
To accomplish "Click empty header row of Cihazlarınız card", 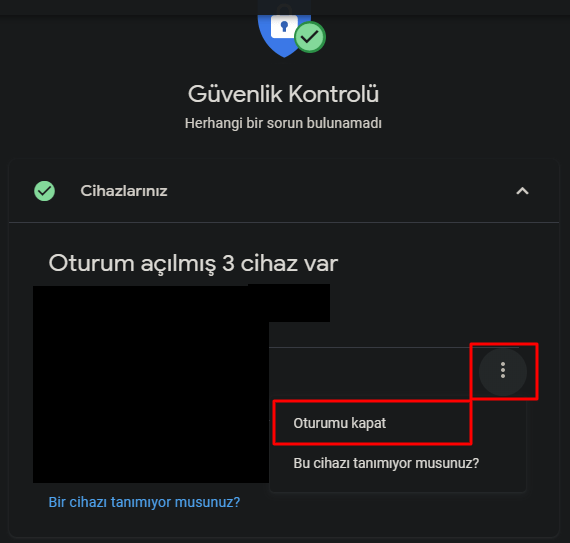I will [x=327, y=191].
